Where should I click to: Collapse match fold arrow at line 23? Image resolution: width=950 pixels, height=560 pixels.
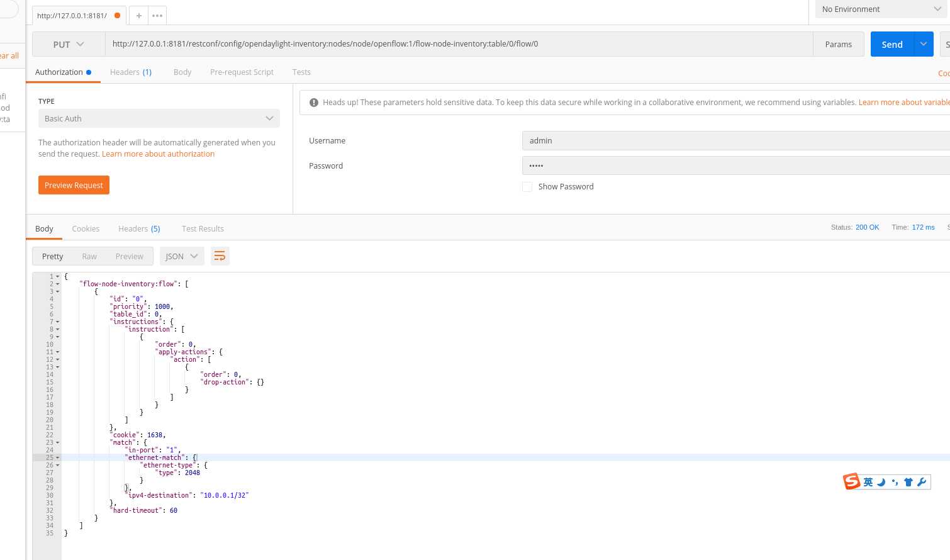tap(58, 442)
